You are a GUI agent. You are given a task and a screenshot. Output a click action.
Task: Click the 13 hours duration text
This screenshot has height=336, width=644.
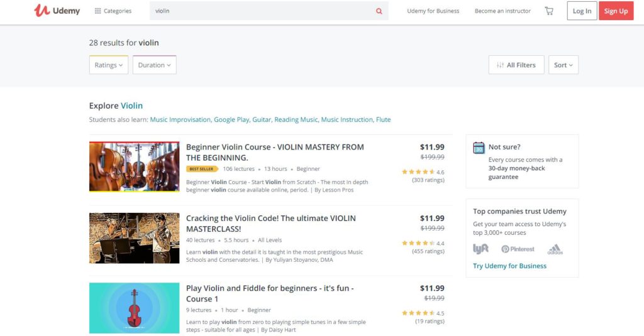[275, 168]
